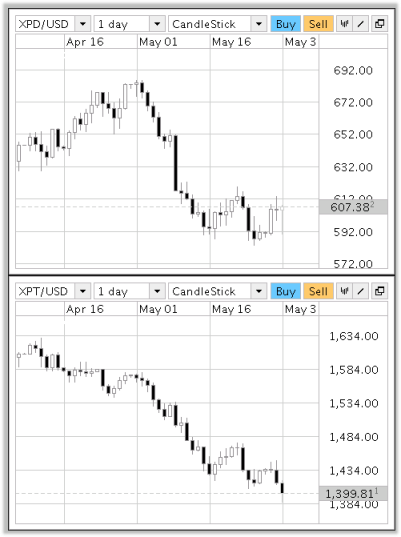This screenshot has width=401, height=537.
Task: Open indicators icon on XPD/USD chart
Action: (x=344, y=24)
